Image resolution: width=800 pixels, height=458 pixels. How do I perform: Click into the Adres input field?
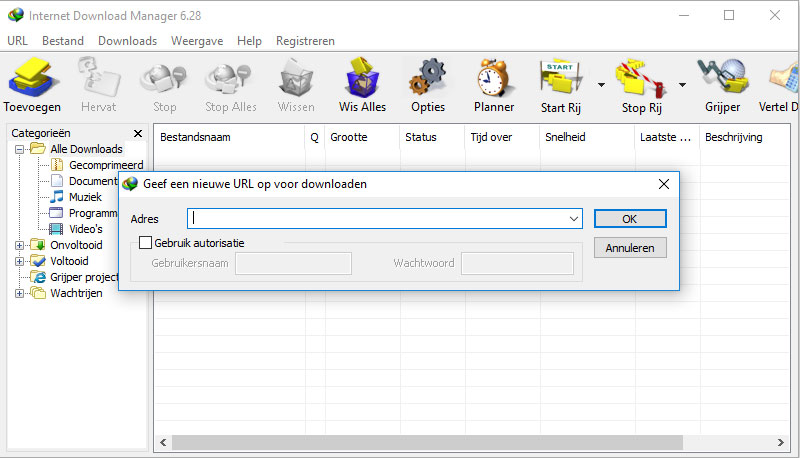coord(385,219)
